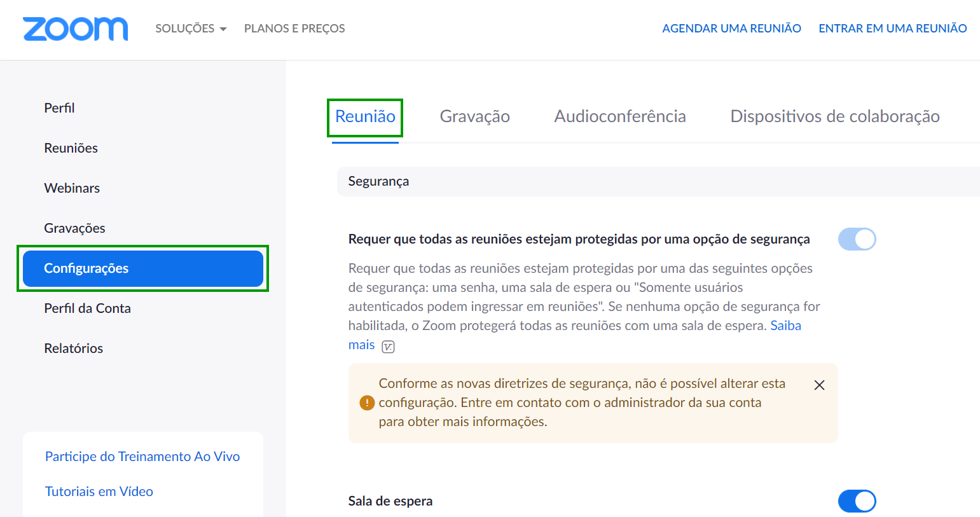Screen dimensions: 980x517
Task: Open Perfil da Conta in sidebar
Action: click(87, 308)
